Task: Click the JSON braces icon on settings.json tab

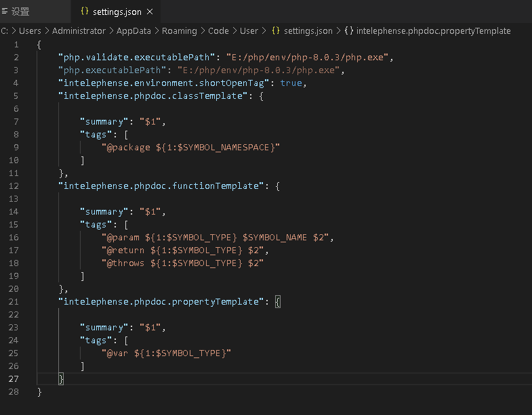Action: point(85,12)
